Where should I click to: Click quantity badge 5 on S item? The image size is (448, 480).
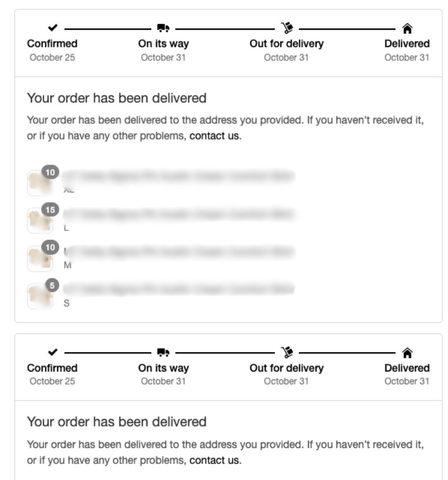52,285
